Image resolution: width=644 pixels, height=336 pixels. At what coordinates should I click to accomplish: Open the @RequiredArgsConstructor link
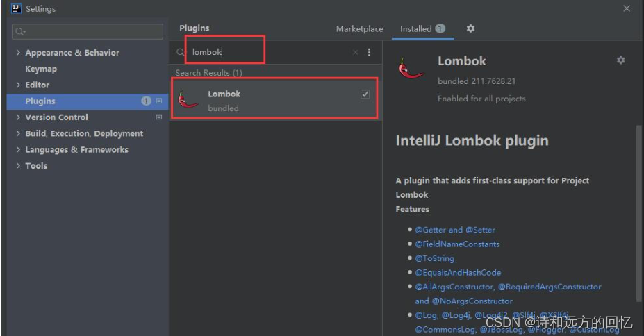[550, 287]
